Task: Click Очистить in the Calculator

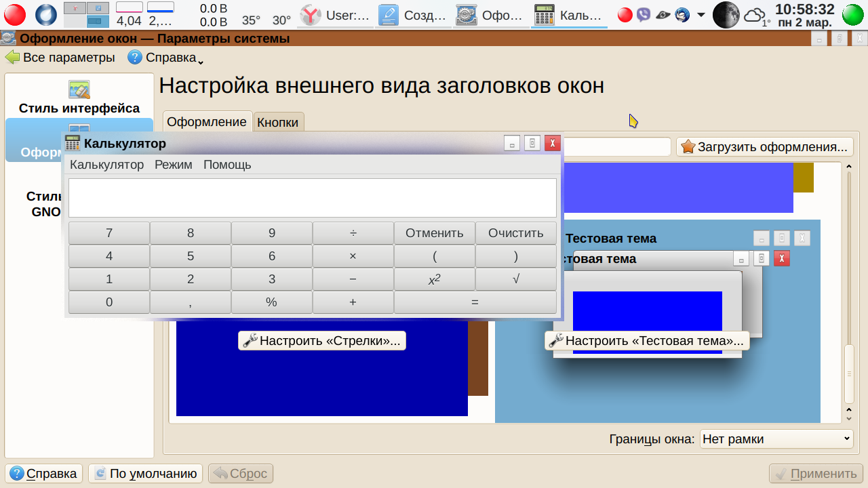Action: [516, 233]
